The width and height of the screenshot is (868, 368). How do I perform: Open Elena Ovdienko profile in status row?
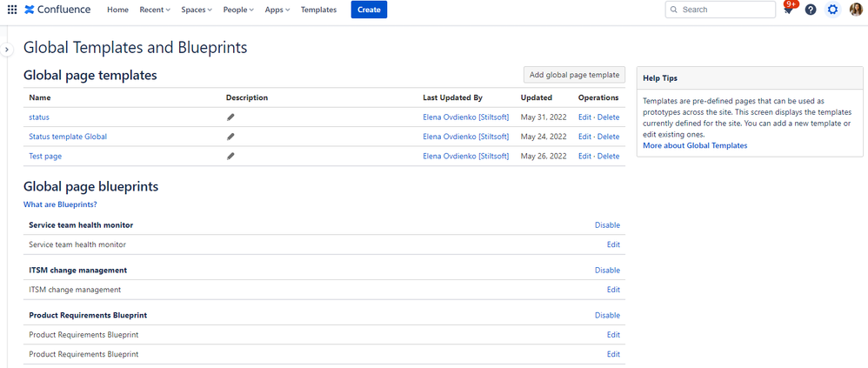coord(465,117)
